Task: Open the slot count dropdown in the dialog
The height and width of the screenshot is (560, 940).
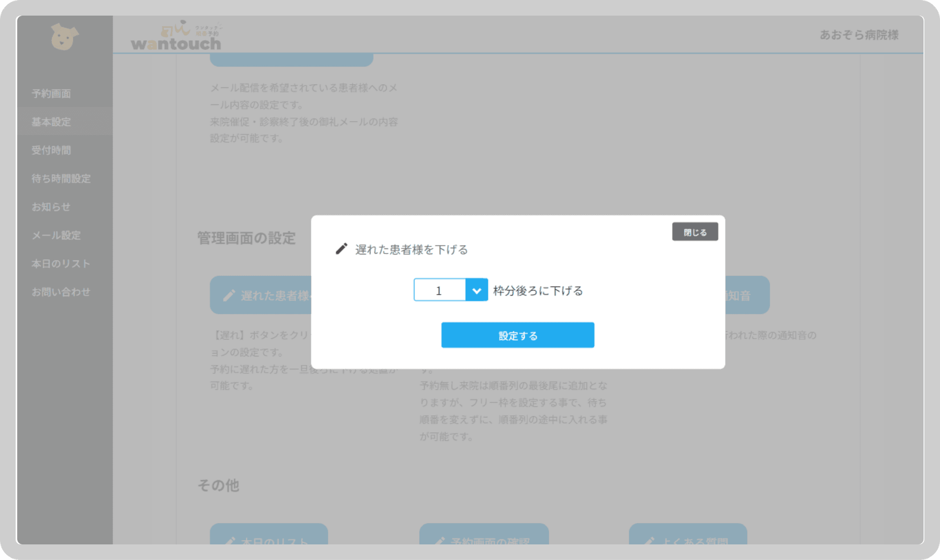Action: point(477,290)
